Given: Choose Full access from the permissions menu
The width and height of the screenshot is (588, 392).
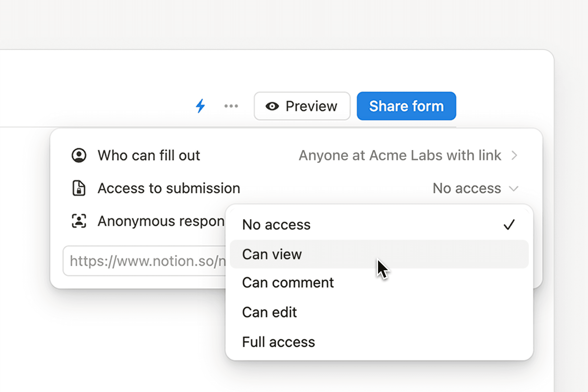Looking at the screenshot, I should click(278, 342).
